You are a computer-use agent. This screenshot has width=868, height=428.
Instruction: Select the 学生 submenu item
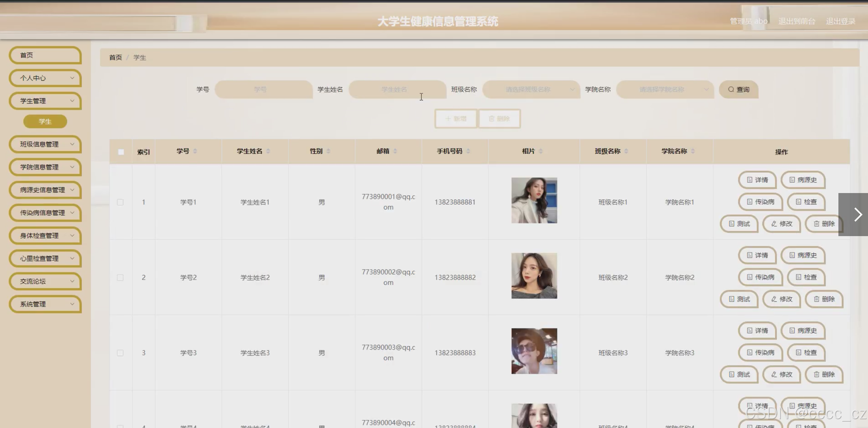(x=45, y=122)
